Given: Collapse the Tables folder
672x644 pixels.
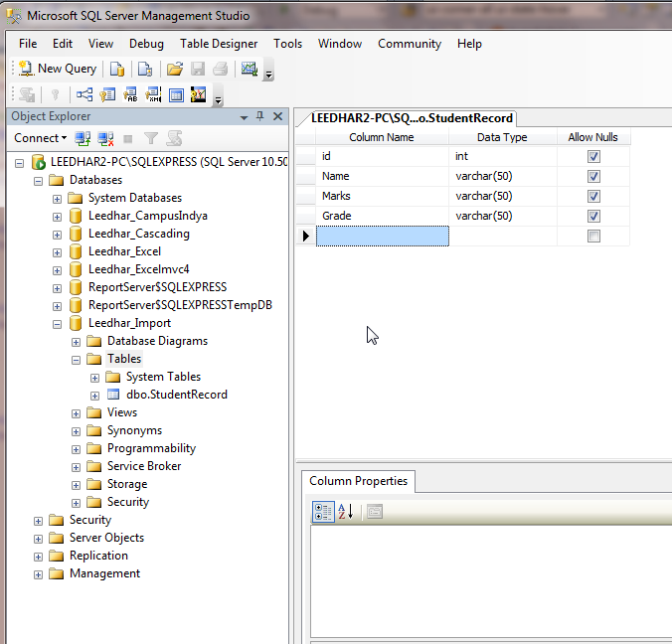Looking at the screenshot, I should pyautogui.click(x=76, y=361).
